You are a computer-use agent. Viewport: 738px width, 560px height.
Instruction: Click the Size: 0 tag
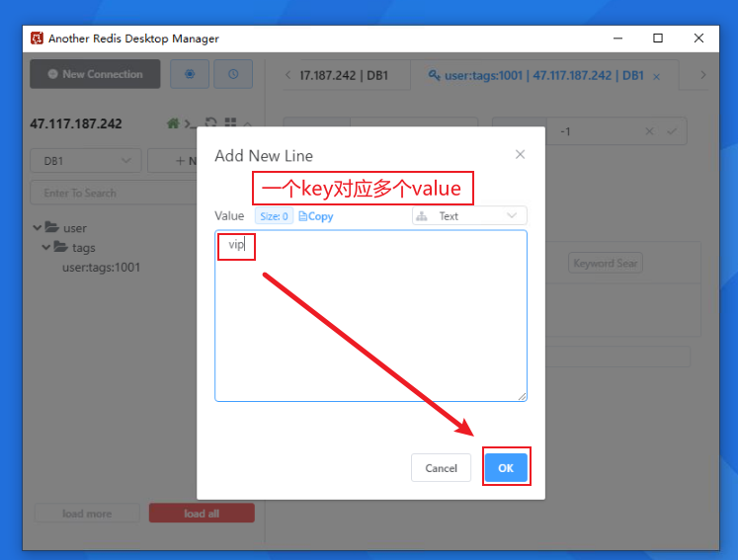point(274,216)
